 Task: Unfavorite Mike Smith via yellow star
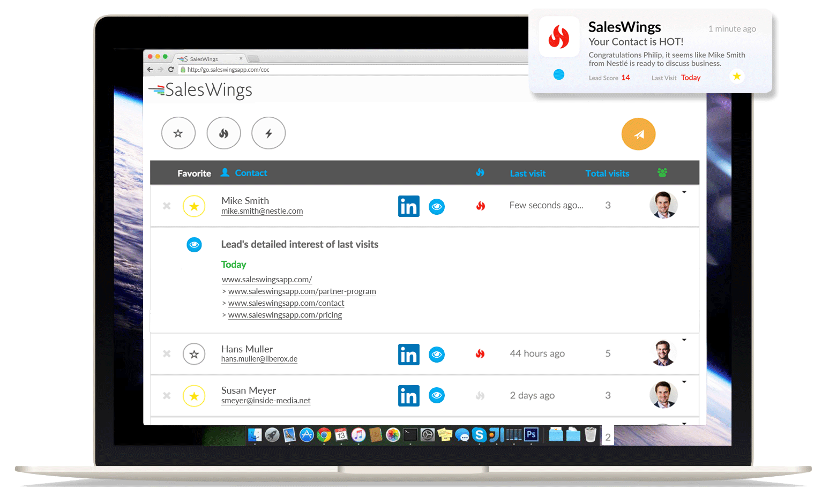point(194,206)
